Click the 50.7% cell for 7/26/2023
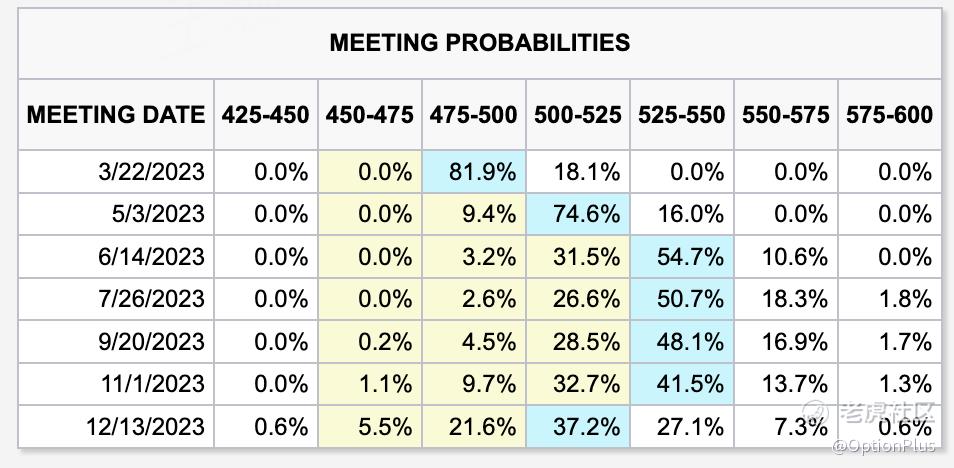Screen dimensions: 954x468 click(681, 299)
